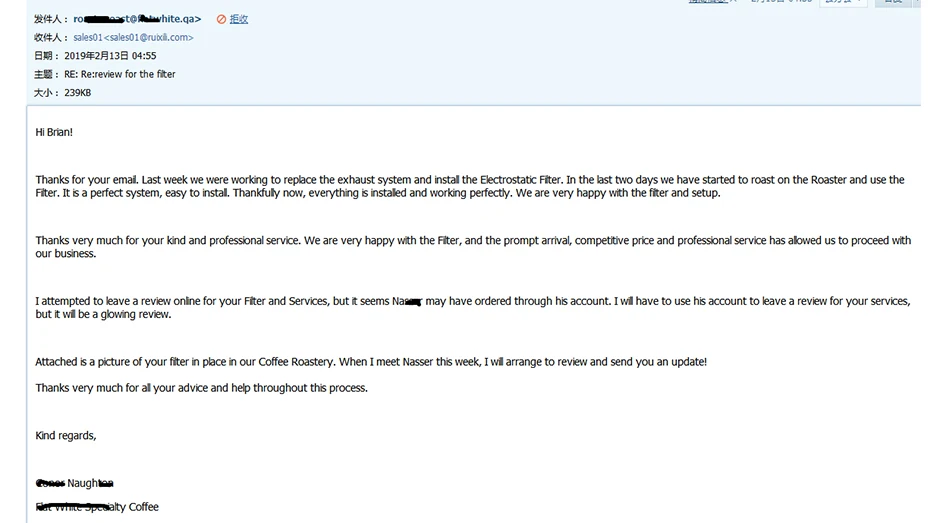Click the underlined link at header top
950x523 pixels.
point(708,2)
